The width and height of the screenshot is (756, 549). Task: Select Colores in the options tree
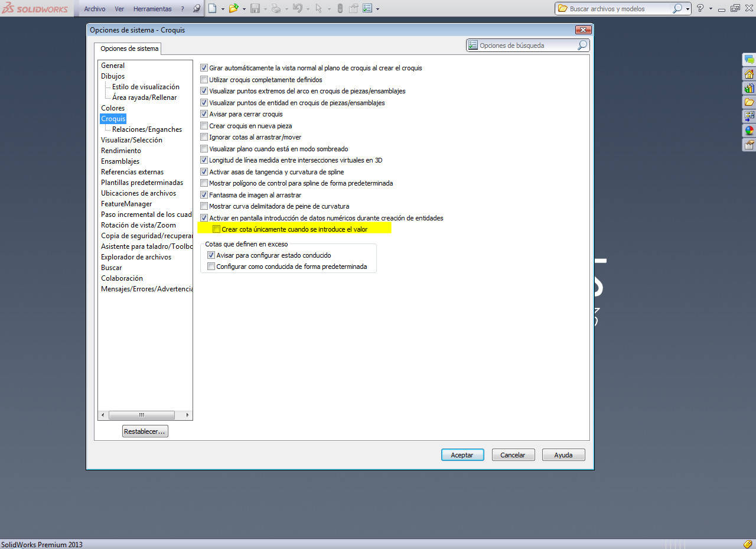coord(113,108)
